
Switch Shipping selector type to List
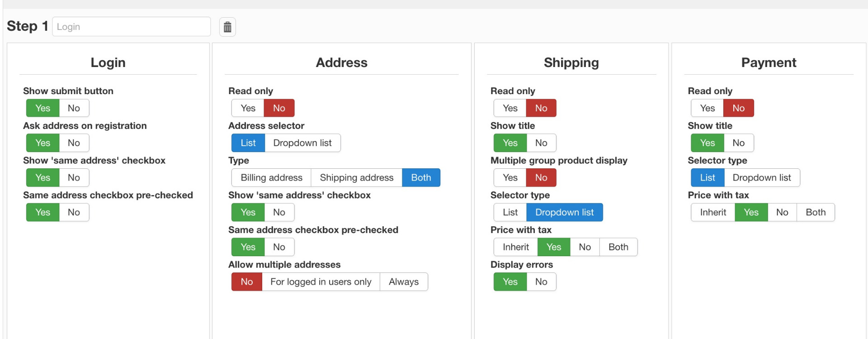coord(510,212)
